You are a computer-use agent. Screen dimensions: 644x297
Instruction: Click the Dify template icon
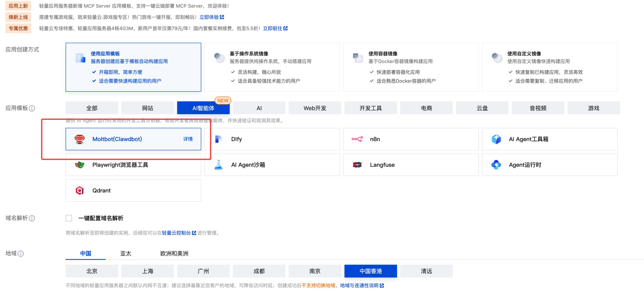pos(218,139)
